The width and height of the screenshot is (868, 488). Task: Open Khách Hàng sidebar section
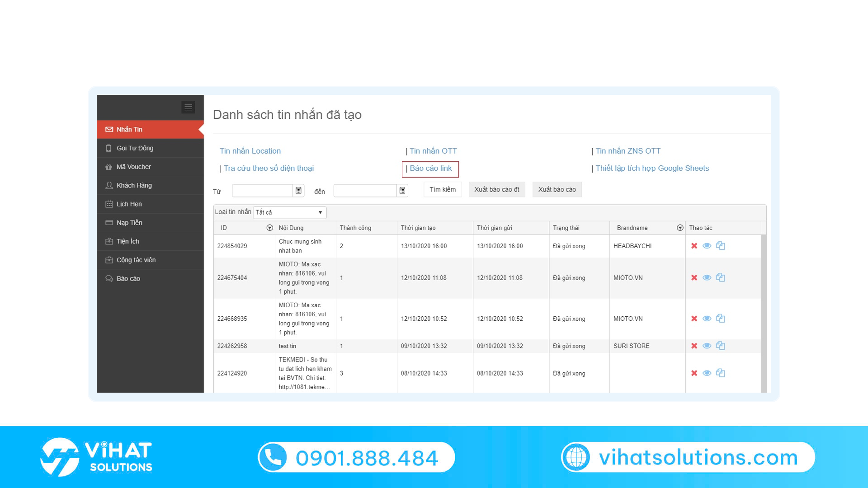[150, 185]
